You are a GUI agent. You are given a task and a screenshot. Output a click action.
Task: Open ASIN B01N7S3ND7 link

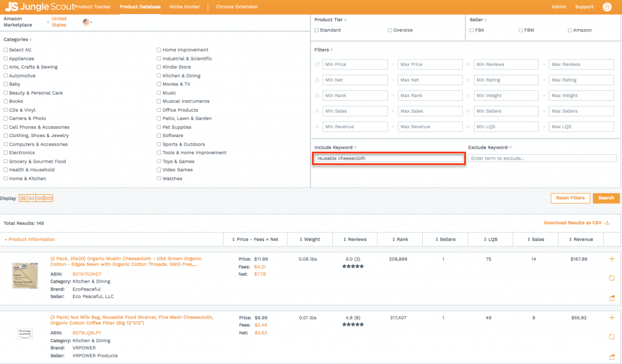click(87, 274)
